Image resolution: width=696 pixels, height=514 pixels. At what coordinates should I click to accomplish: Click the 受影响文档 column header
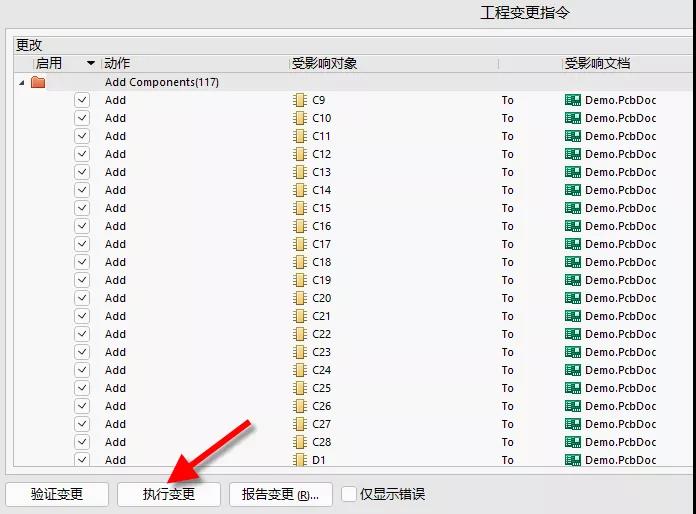[597, 64]
